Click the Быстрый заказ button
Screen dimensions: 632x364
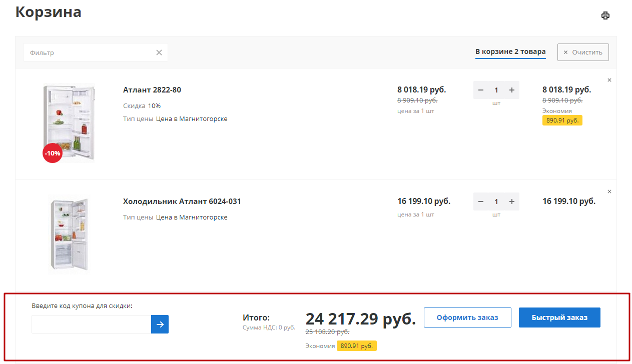pos(559,317)
